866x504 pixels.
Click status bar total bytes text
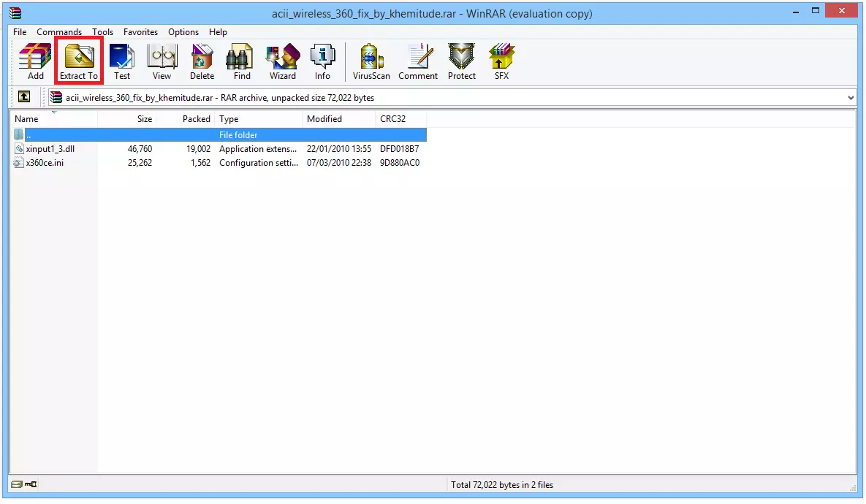501,485
